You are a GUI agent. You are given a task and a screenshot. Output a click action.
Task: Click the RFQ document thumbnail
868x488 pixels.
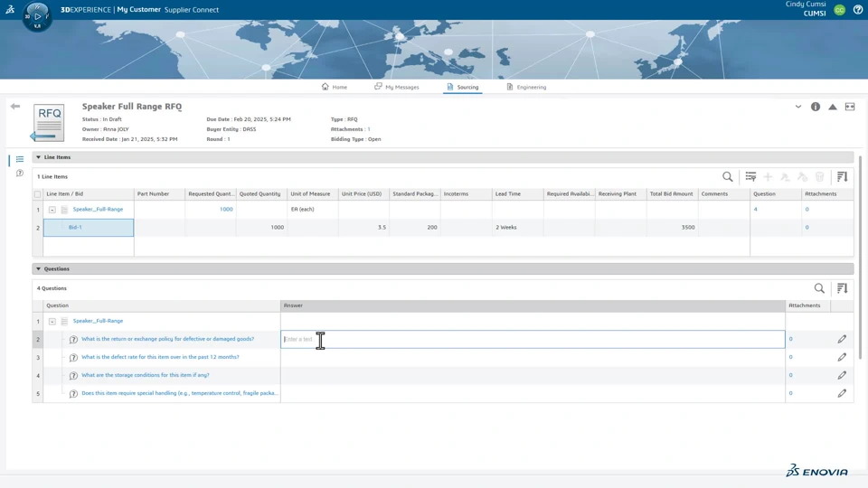click(48, 122)
